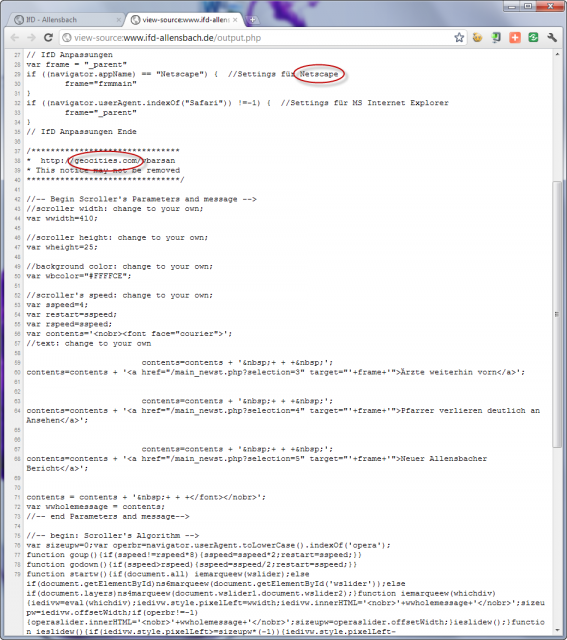The image size is (567, 640).
Task: Click the address bar URL field
Action: (261, 38)
